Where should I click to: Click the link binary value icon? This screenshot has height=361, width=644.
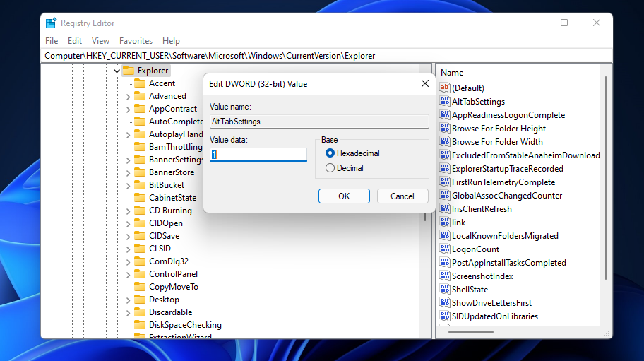pos(444,222)
